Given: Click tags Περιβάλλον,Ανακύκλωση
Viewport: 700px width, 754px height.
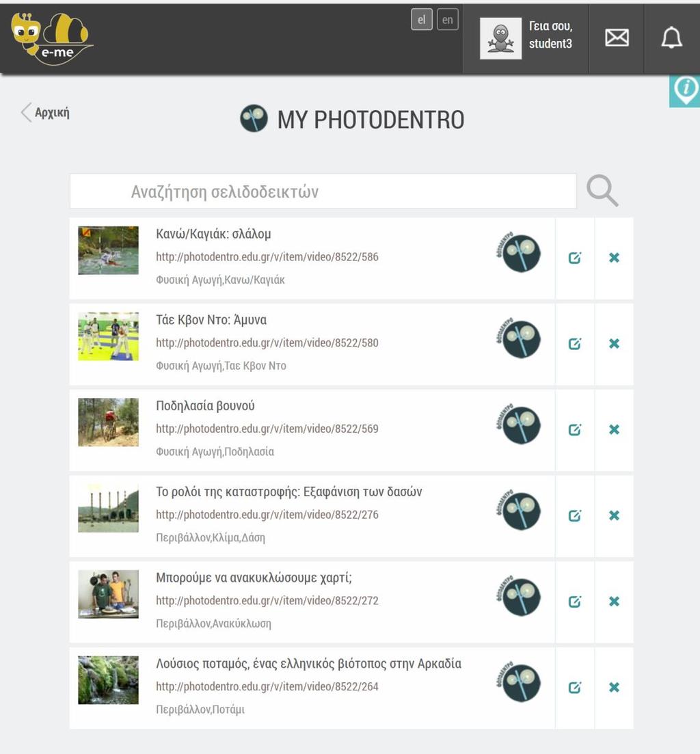Looking at the screenshot, I should point(213,623).
